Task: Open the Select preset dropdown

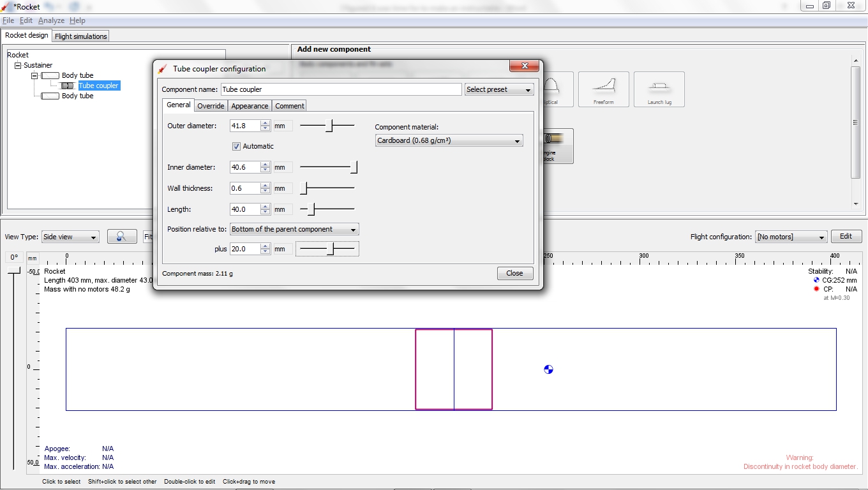Action: point(499,89)
